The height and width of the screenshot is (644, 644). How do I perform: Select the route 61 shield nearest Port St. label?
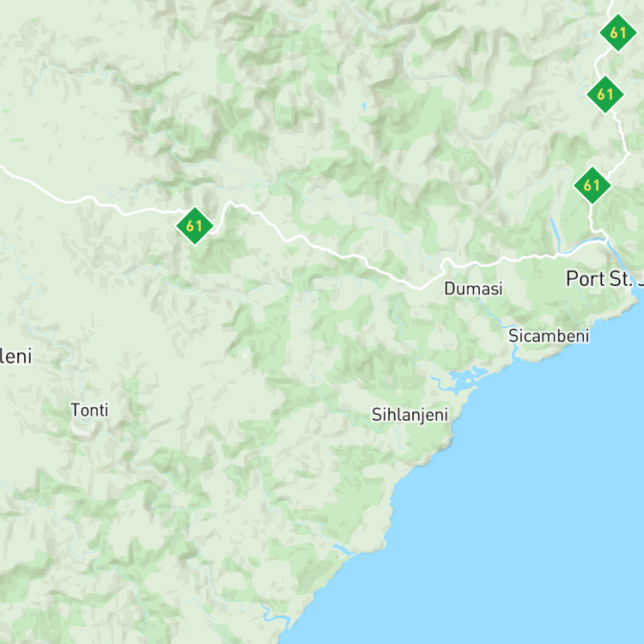click(x=592, y=185)
